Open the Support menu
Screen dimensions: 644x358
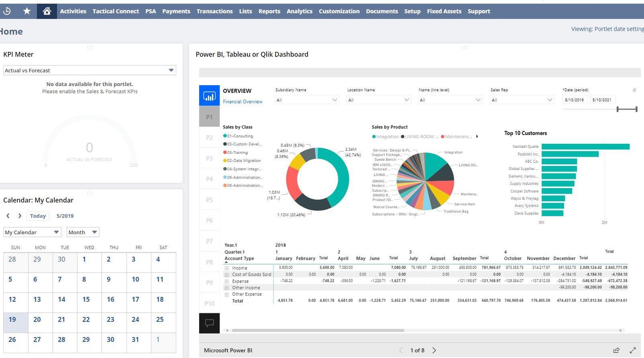[479, 11]
